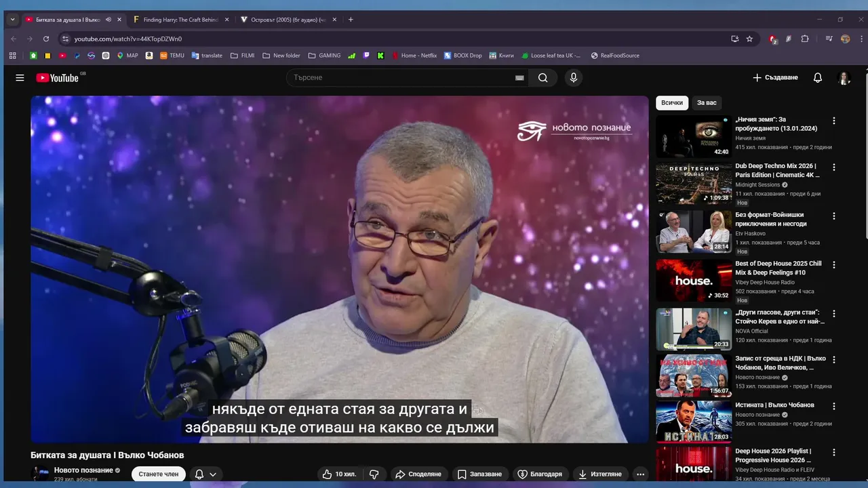
Task: Open the Новото познание channel name link
Action: (83, 470)
